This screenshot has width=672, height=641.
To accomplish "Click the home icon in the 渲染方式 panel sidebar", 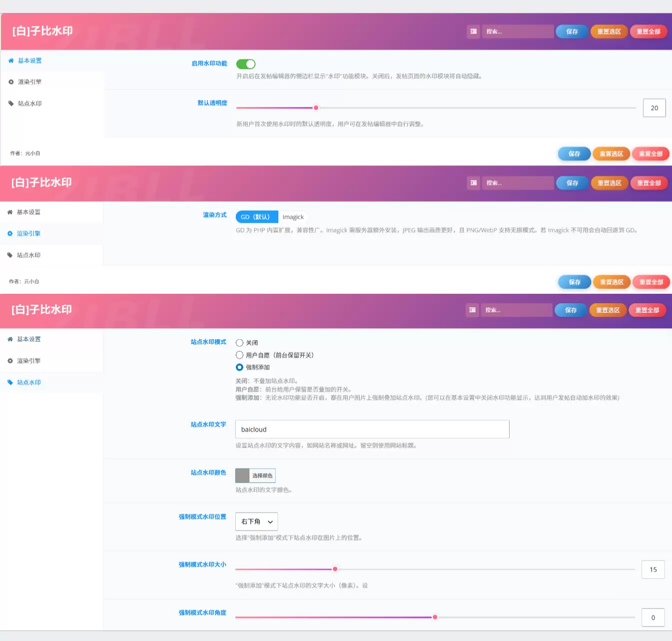I will (x=10, y=212).
